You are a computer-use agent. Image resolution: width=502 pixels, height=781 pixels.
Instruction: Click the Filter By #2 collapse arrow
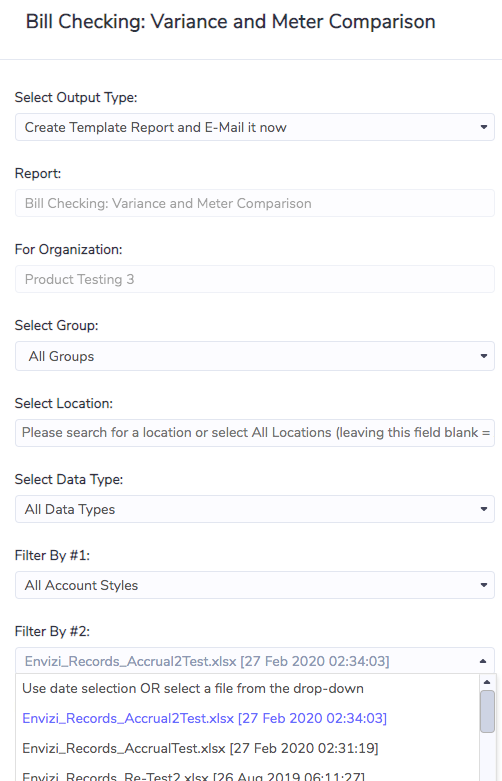(483, 661)
